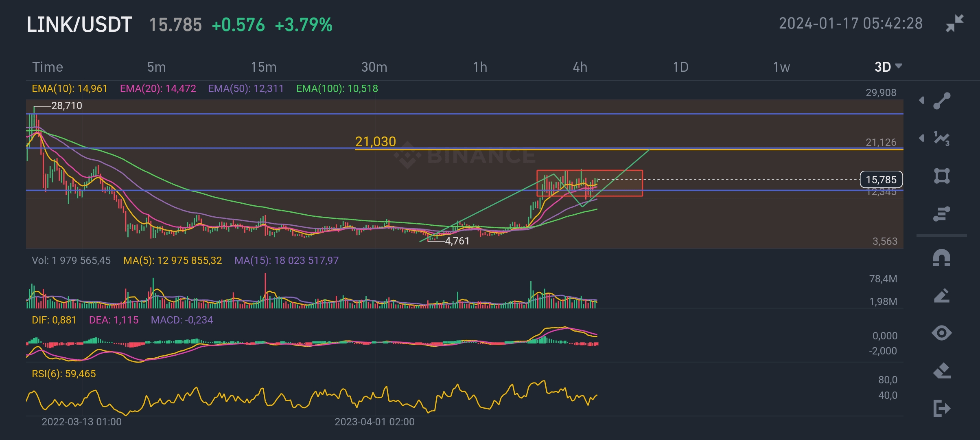Click the pencil edit drawings icon
The image size is (980, 440).
(x=942, y=296)
